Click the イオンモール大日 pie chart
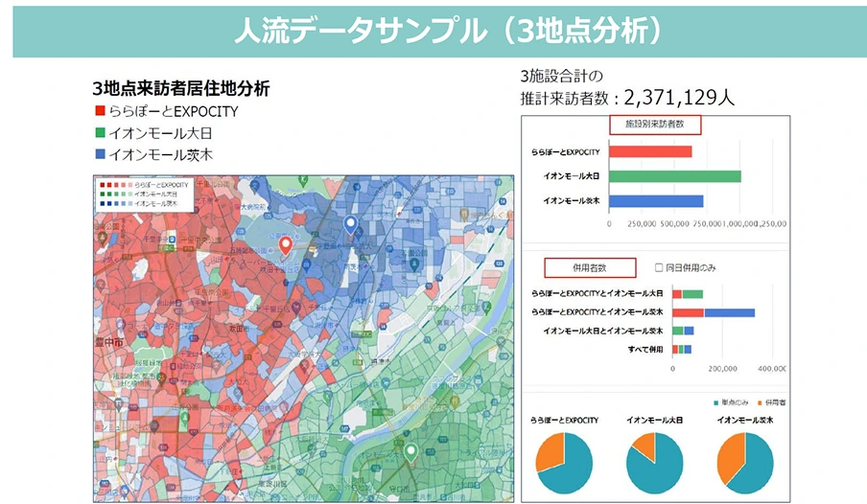The height and width of the screenshot is (504, 867). 655,463
